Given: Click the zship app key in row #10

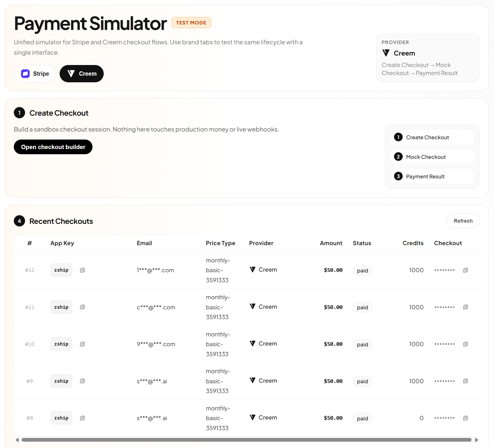Looking at the screenshot, I should pos(61,344).
